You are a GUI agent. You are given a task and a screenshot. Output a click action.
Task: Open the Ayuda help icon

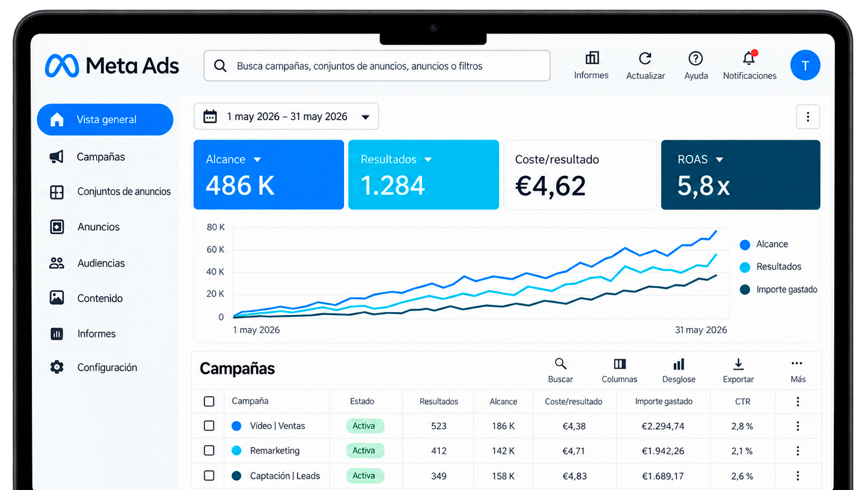(695, 58)
